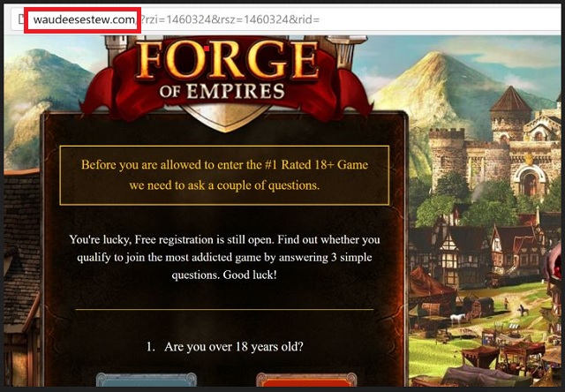565x392 pixels.
Task: Click the orange answer button
Action: click(x=306, y=380)
